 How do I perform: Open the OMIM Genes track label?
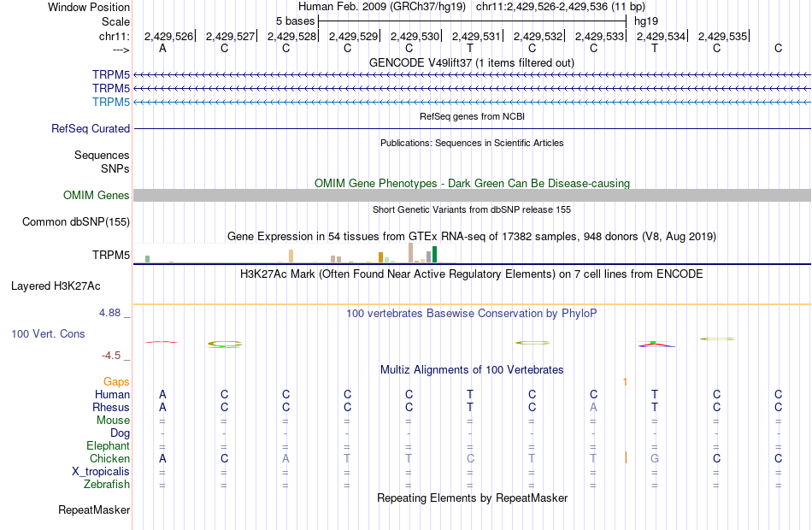tap(97, 195)
